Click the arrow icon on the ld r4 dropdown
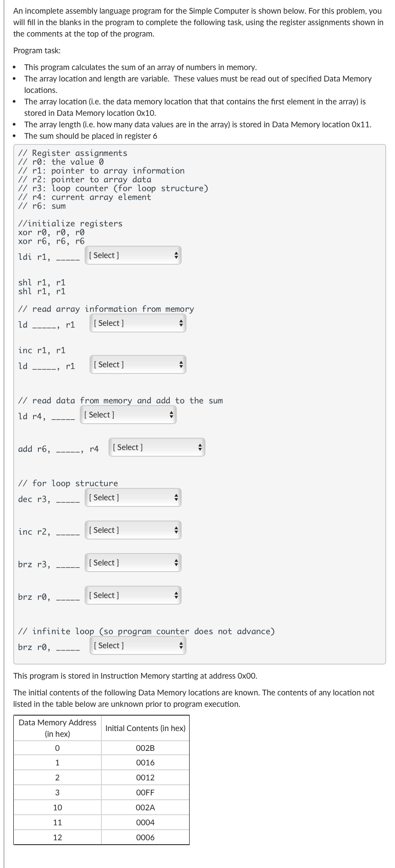The image size is (395, 868). pyautogui.click(x=171, y=414)
